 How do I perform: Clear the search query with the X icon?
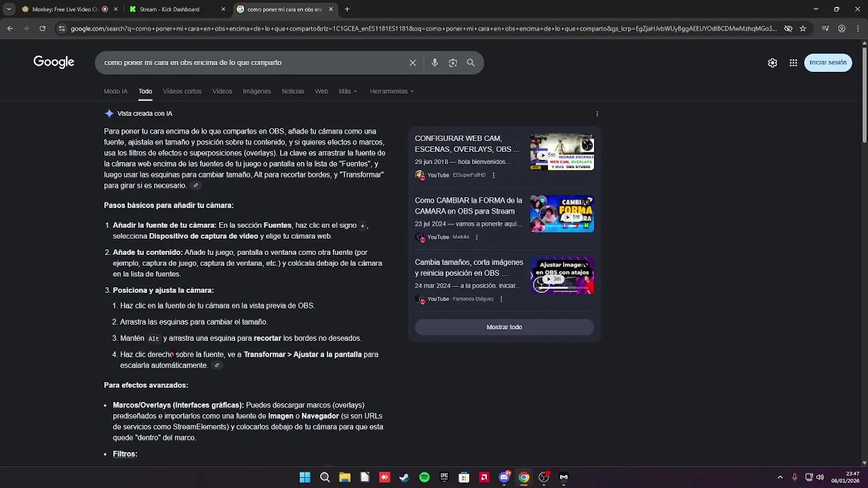point(412,62)
